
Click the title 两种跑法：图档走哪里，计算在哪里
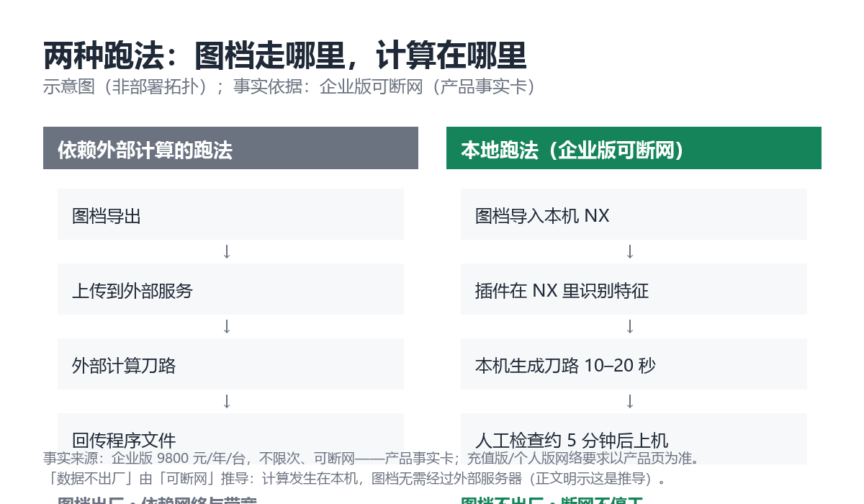click(285, 56)
